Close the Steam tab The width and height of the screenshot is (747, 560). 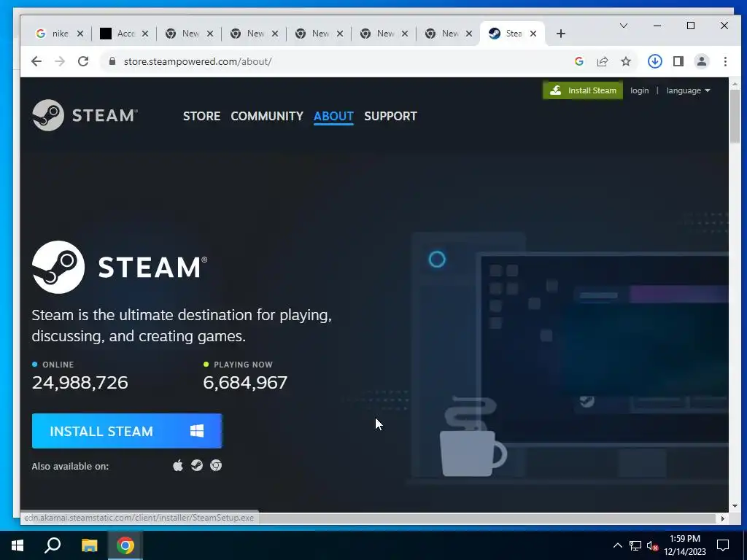533,34
